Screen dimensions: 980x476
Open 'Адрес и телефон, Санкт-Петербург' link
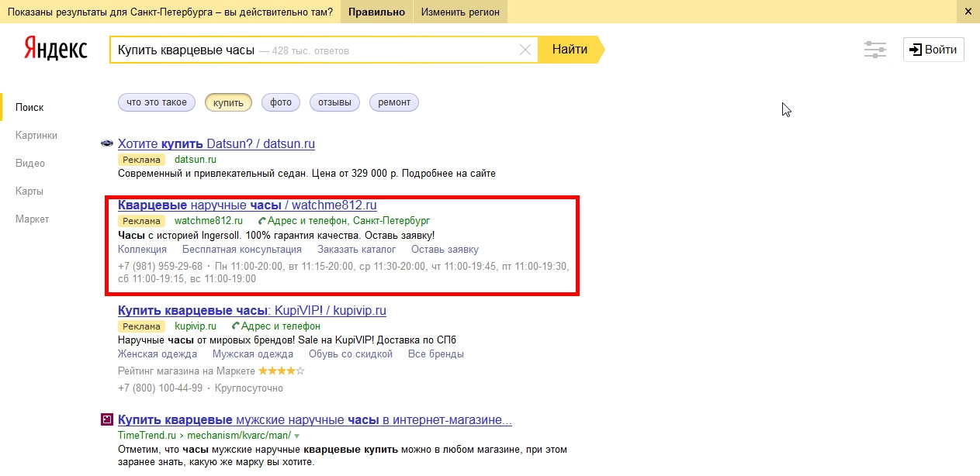pos(348,221)
